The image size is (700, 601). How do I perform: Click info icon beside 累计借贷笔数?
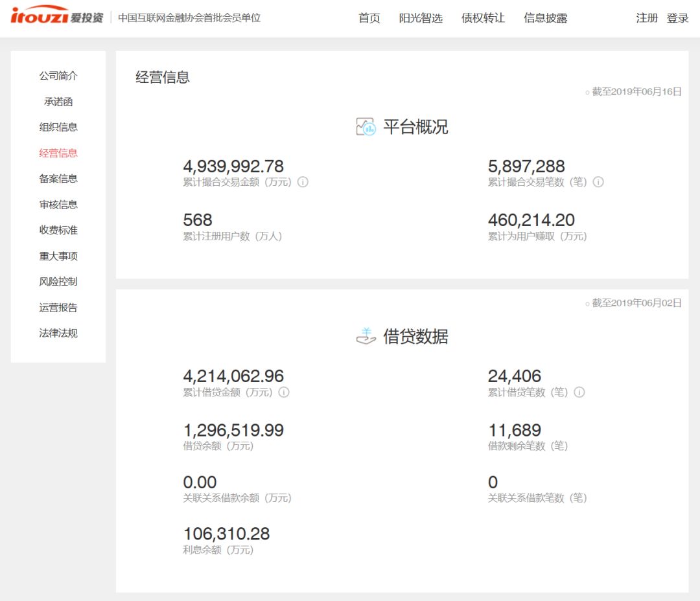tap(579, 392)
